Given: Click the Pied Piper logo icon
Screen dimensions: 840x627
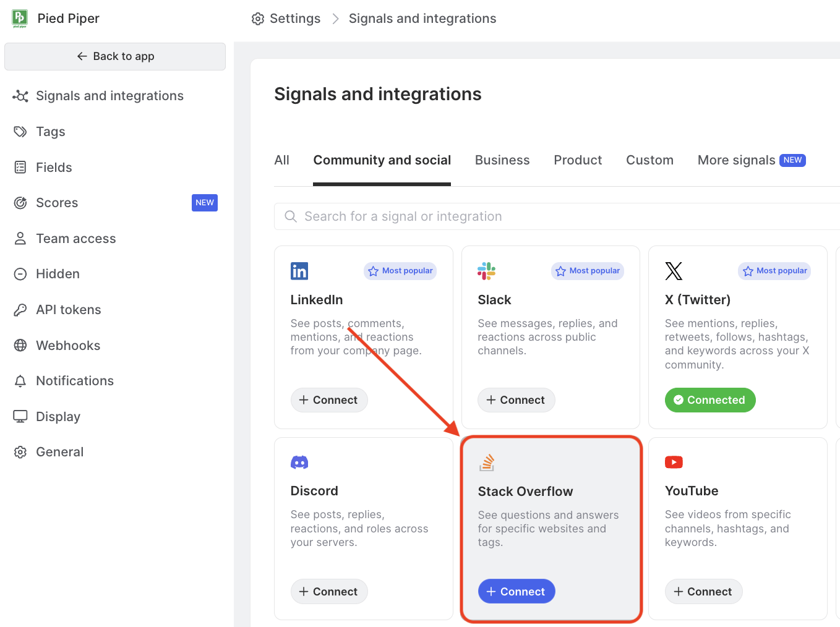Looking at the screenshot, I should (20, 19).
